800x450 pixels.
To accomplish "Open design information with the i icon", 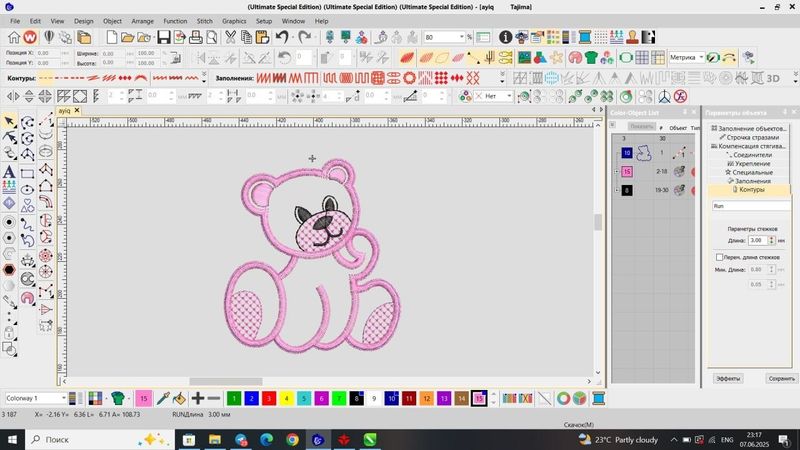I will click(505, 37).
